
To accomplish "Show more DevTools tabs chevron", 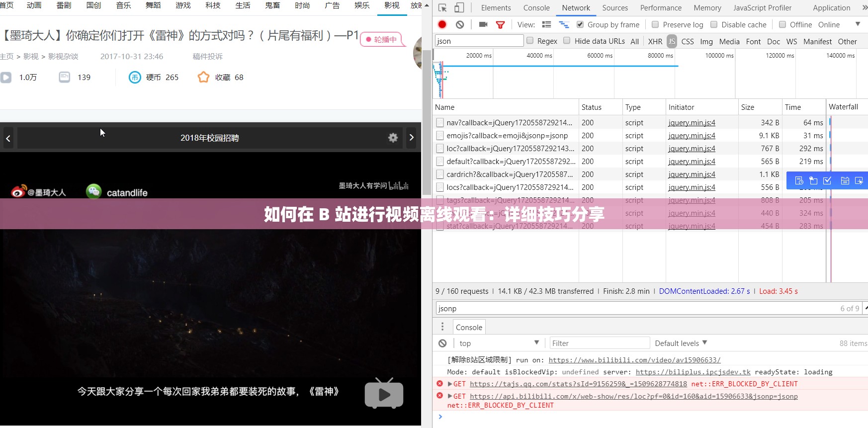I will 865,8.
